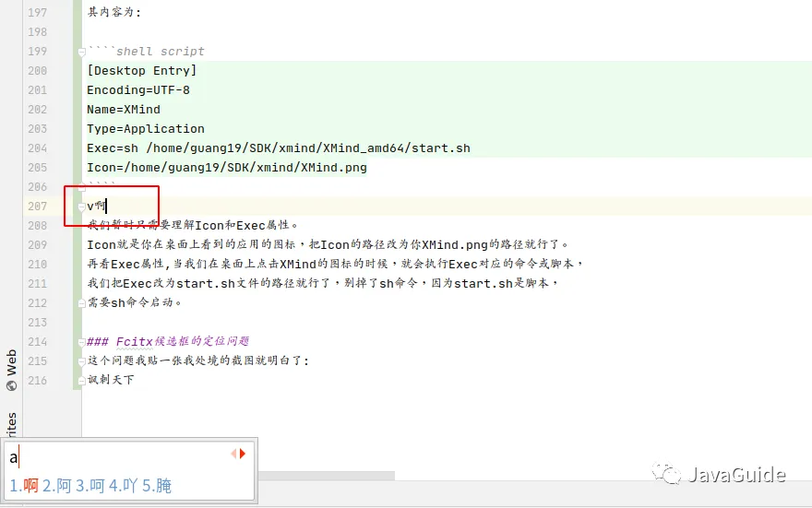This screenshot has width=812, height=508.
Task: Click the line starting '再看Exec属性'
Action: tap(336, 264)
